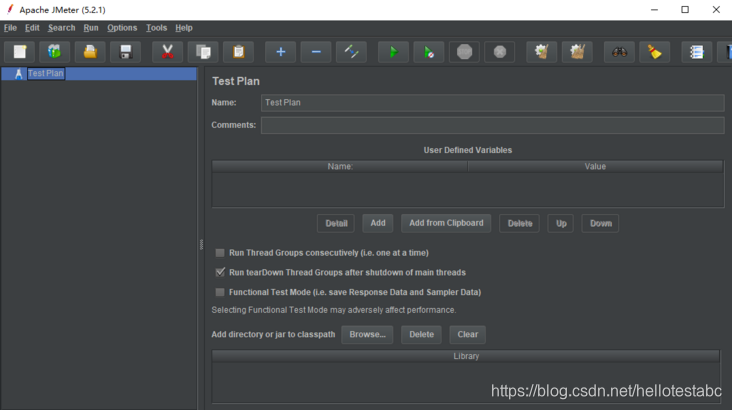Save the test plan with floppy icon
The image size is (732, 410).
(126, 52)
